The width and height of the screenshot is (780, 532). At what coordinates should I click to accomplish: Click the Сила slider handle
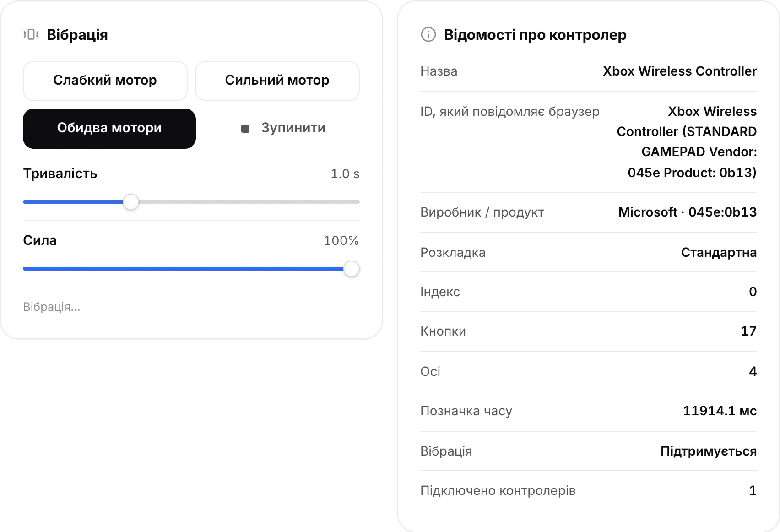(x=352, y=269)
